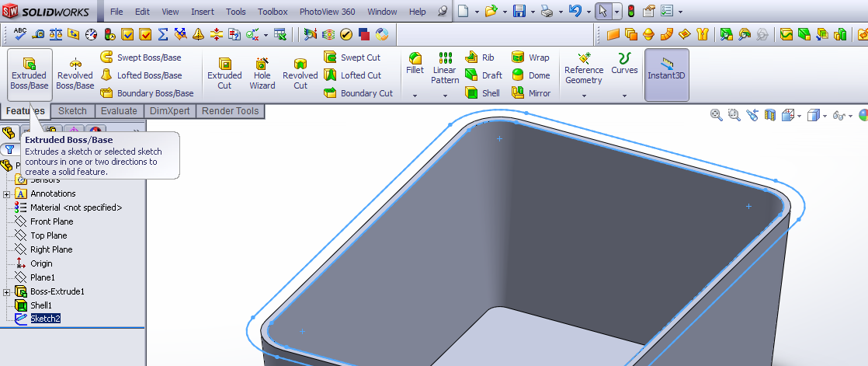This screenshot has height=366, width=868.
Task: Open the Fillet dropdown arrow
Action: pos(415,96)
